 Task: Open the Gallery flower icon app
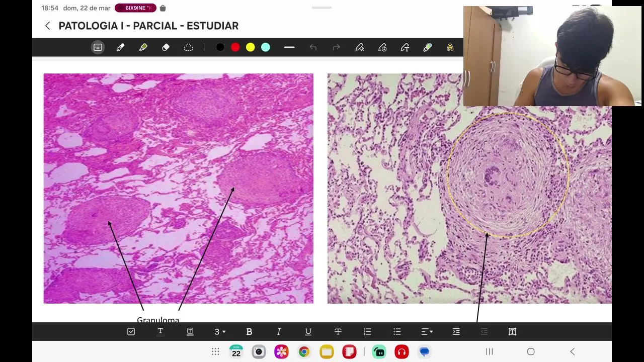[281, 351]
